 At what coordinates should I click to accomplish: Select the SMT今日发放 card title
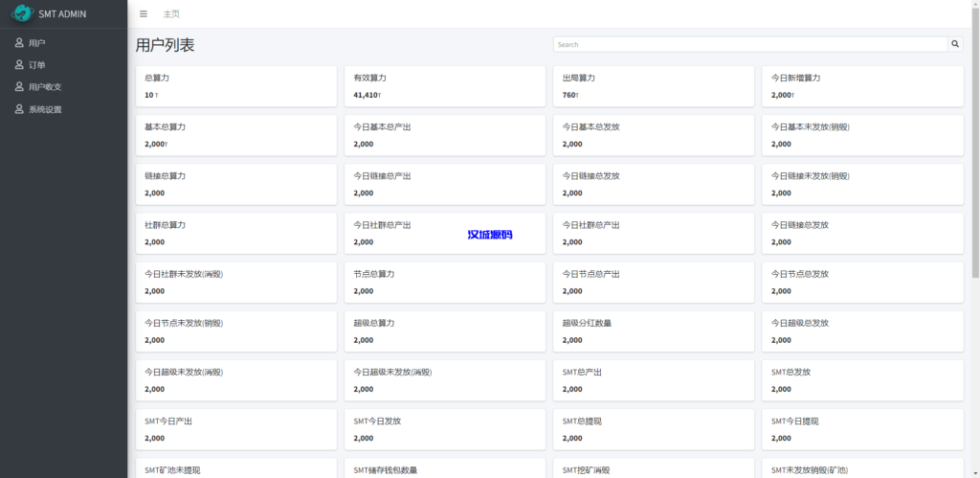tap(377, 421)
